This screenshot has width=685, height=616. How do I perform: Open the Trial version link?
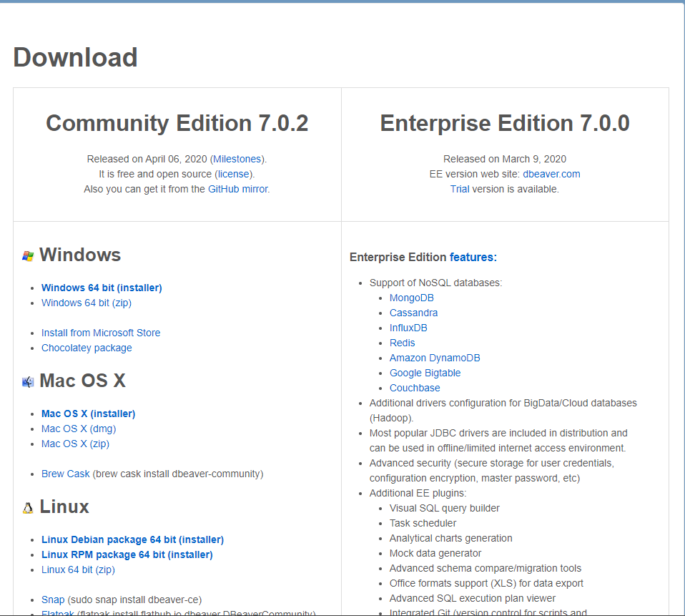pos(460,190)
